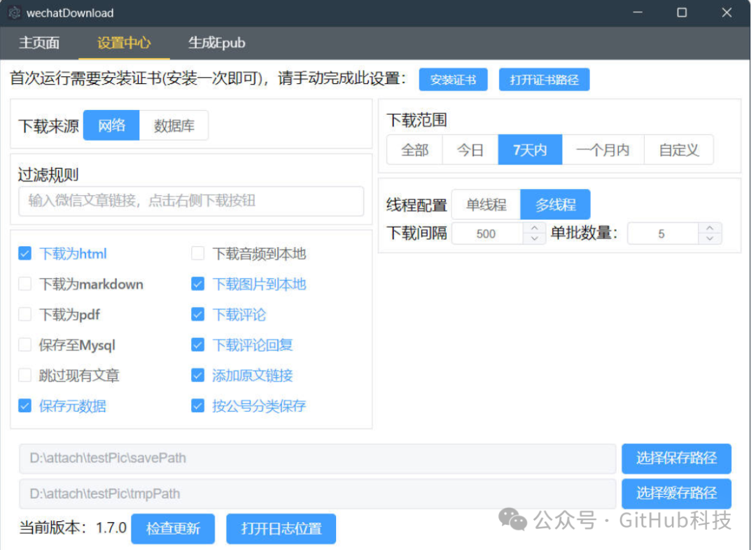Select 数据库 as the download source
The width and height of the screenshot is (756, 550).
point(174,125)
